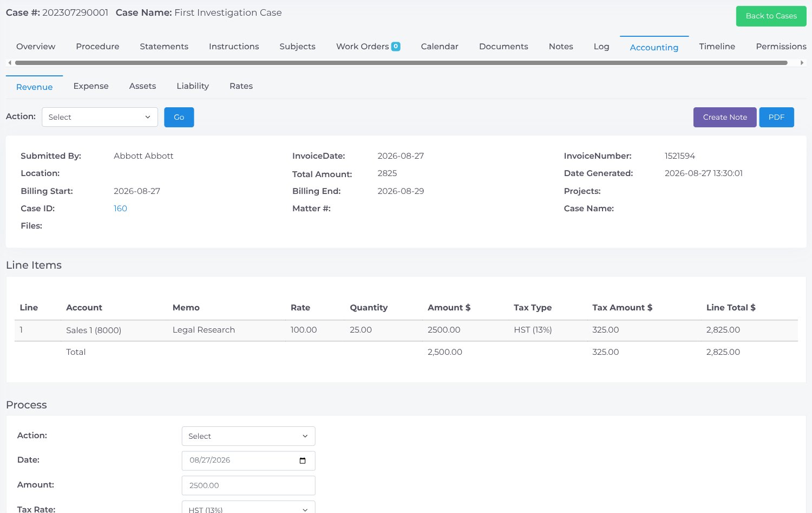The image size is (812, 513).
Task: Go to the Permissions tab
Action: 781,47
